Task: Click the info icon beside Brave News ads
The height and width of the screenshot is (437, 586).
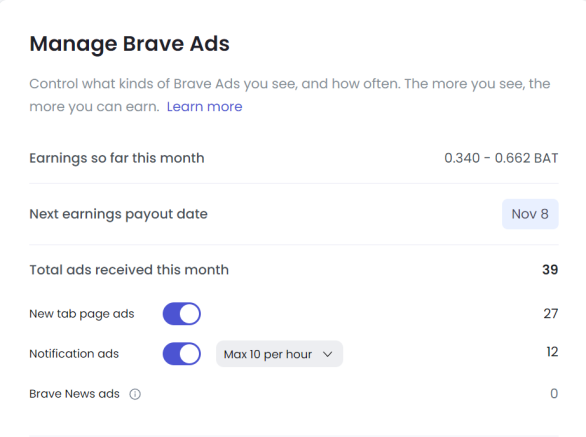Action: [135, 394]
